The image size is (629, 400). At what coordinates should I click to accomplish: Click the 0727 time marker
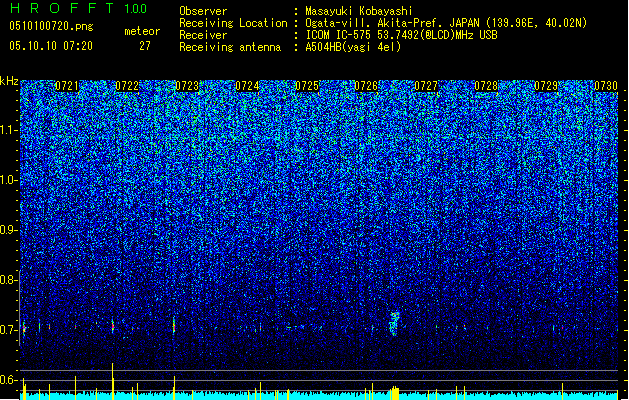(x=426, y=86)
